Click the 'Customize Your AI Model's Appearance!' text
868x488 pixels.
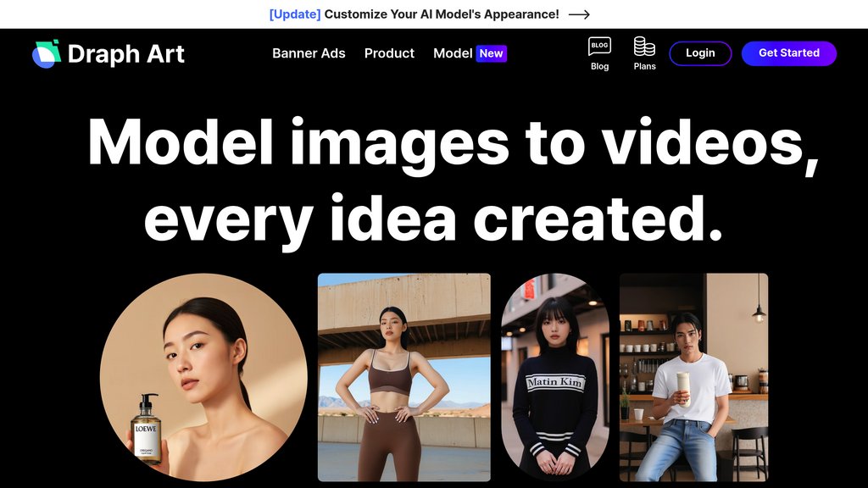[442, 14]
